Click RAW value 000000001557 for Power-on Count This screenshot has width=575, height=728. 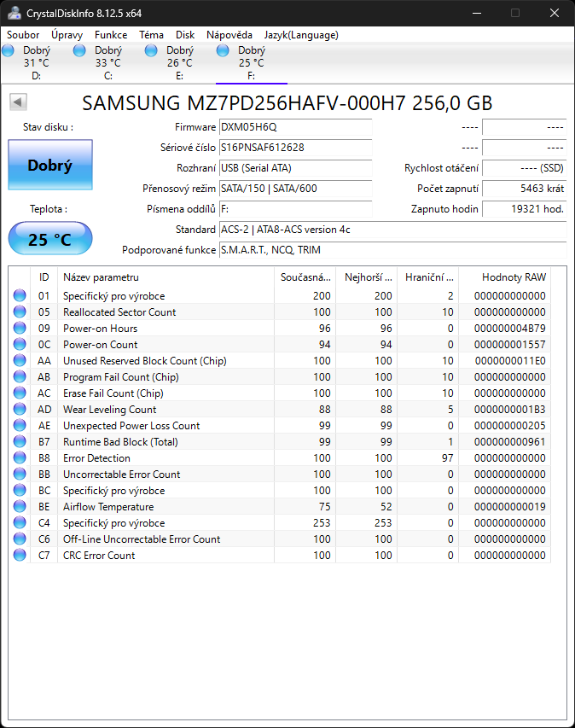[509, 345]
